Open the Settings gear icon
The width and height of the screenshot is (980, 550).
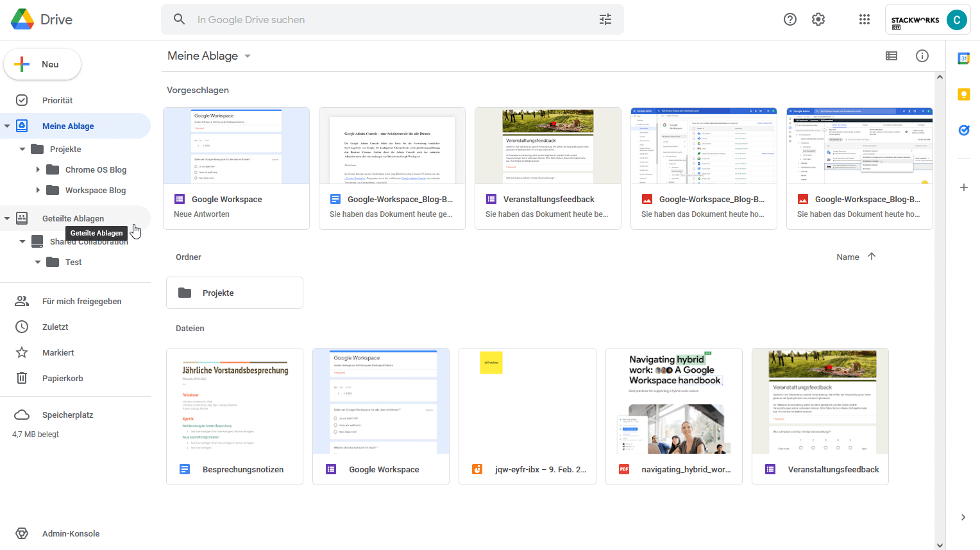(x=818, y=19)
